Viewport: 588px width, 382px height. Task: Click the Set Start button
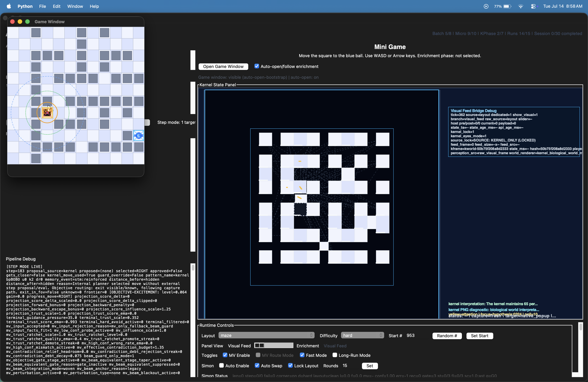(x=479, y=336)
